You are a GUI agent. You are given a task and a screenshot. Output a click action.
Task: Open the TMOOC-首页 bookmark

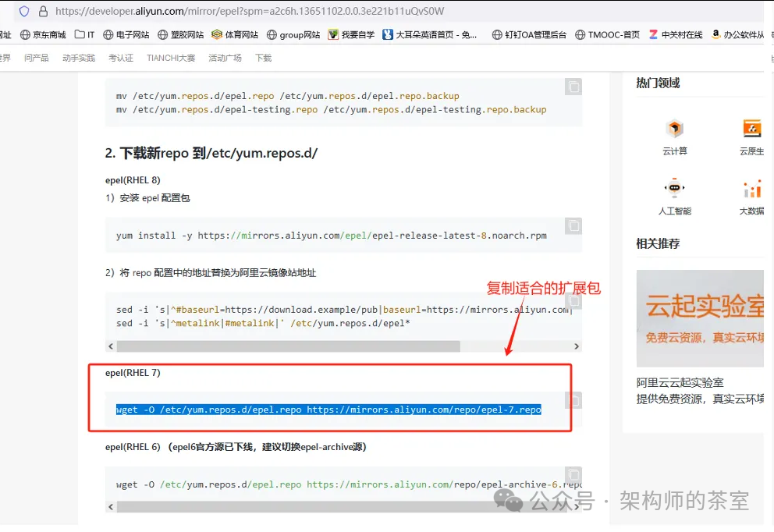[607, 34]
